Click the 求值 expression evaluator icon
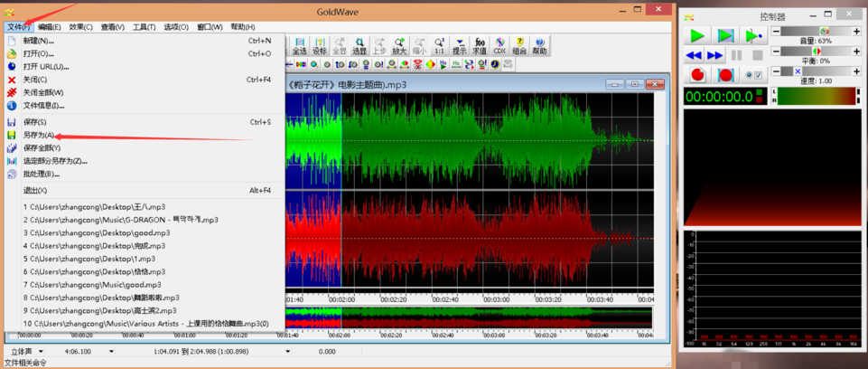This screenshot has height=369, width=868. (x=479, y=46)
